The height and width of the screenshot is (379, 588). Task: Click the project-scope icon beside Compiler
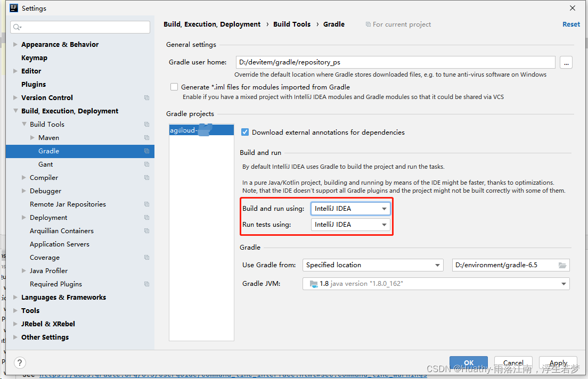click(x=146, y=177)
